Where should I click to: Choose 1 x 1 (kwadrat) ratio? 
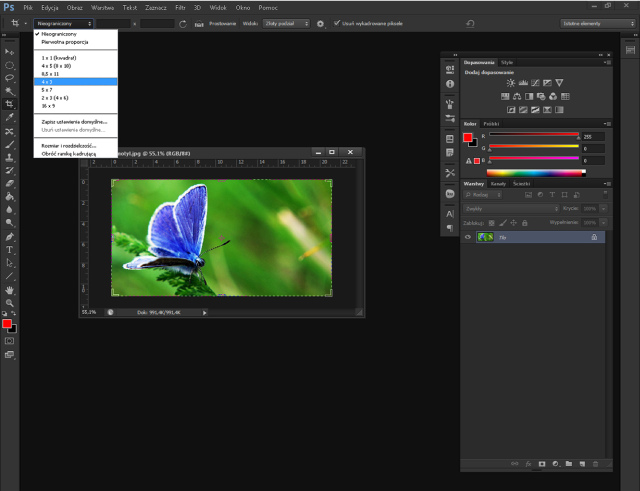76,58
